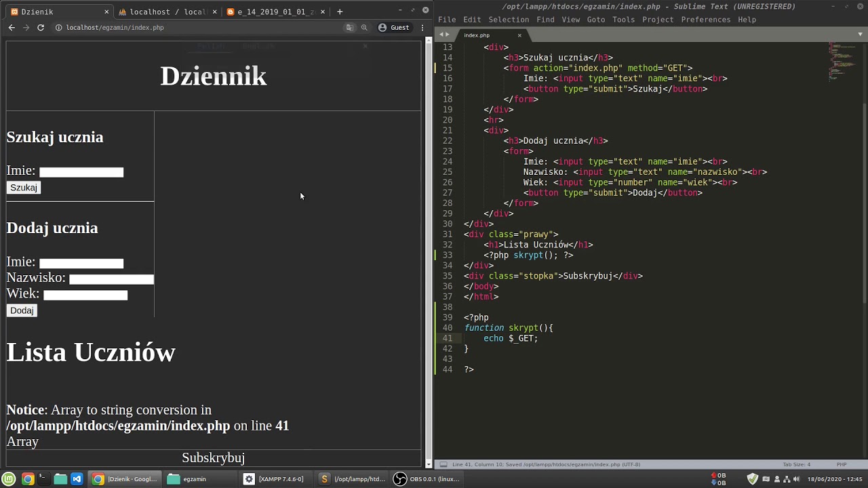Click the Szukaj button
This screenshot has width=868, height=488.
[x=24, y=188]
